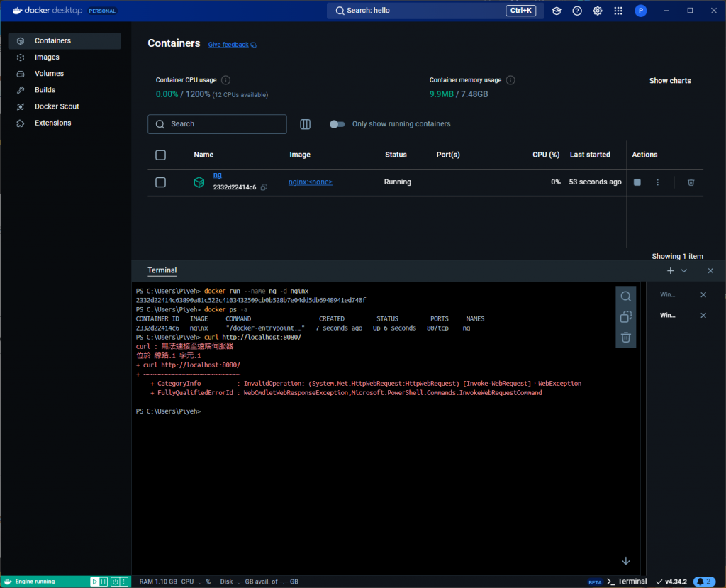Click the RAM 1.10 GB status
Screen dimensions: 726x588
click(158, 582)
